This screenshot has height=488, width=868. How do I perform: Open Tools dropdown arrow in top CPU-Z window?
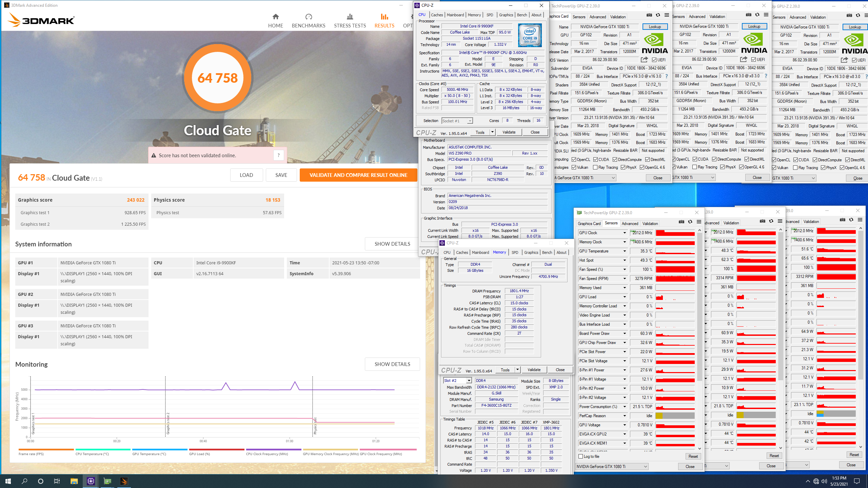pos(492,132)
